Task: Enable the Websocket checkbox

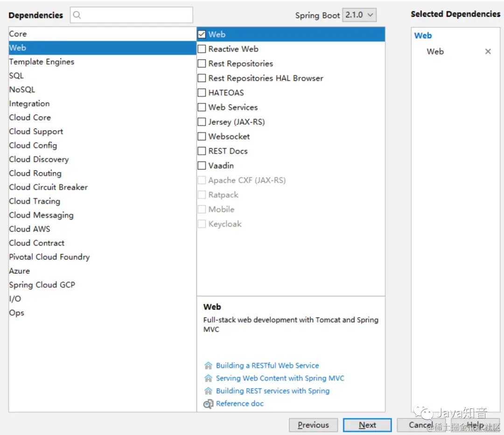Action: click(x=202, y=137)
